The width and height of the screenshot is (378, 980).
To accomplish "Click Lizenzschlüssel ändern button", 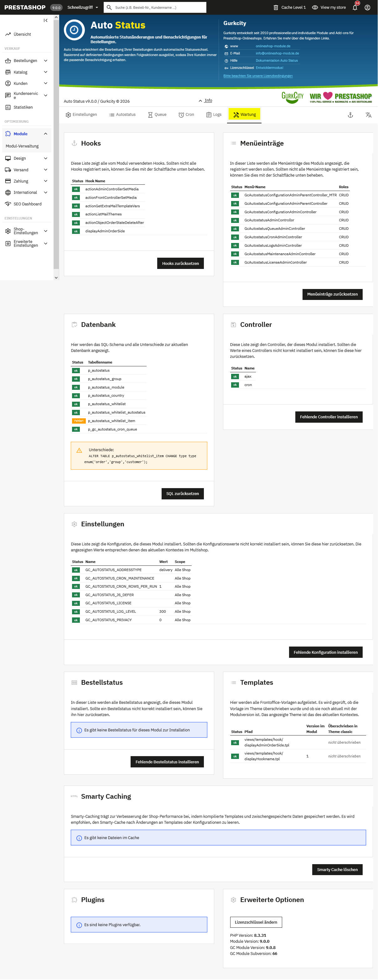I will [x=256, y=922].
